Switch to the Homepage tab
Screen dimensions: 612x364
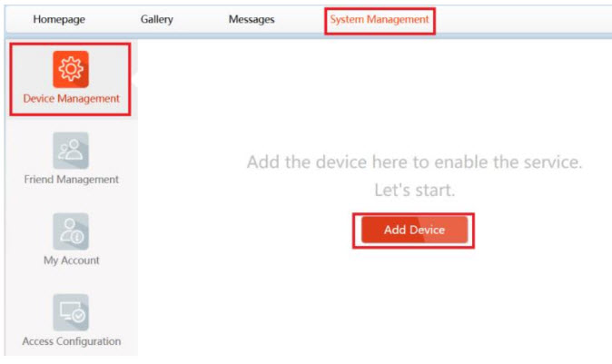[x=59, y=20]
